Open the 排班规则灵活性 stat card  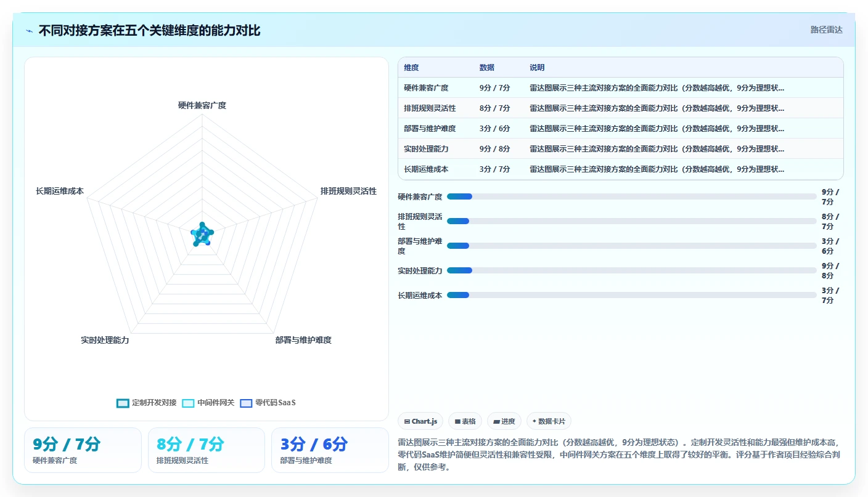(x=207, y=450)
